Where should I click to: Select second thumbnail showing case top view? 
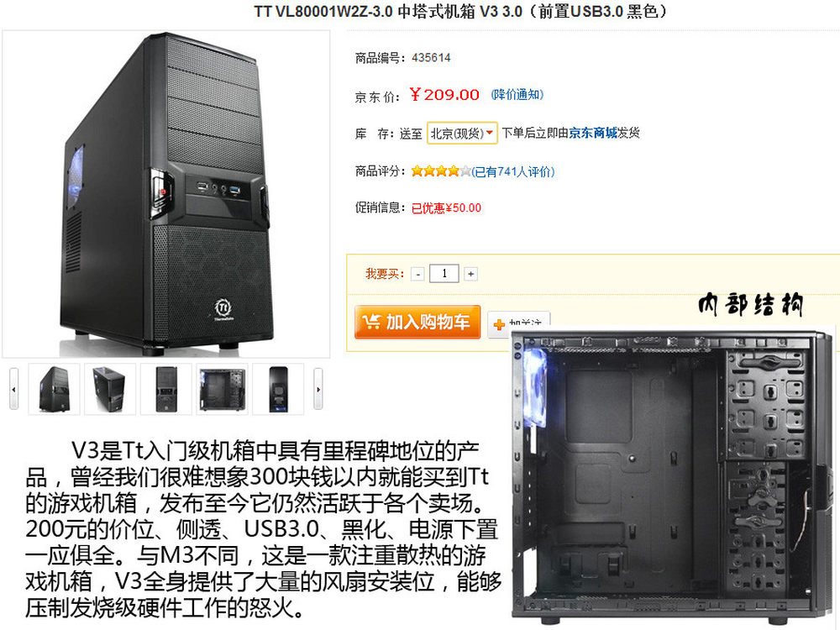(110, 389)
